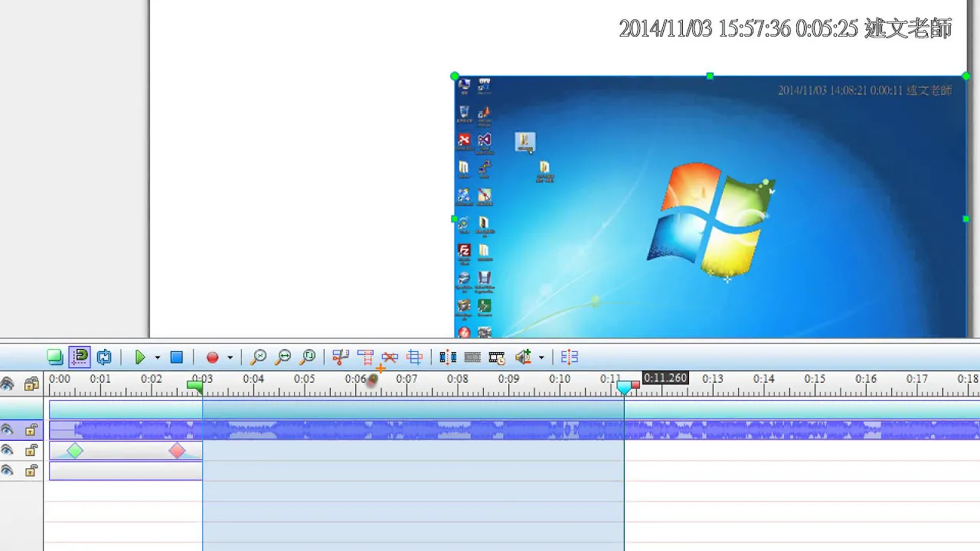Screen dimensions: 980x551
Task: Select the red diamond keyframe
Action: pyautogui.click(x=177, y=451)
